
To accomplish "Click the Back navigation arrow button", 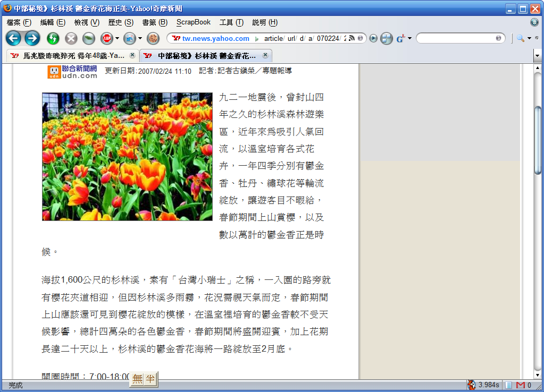I will (x=13, y=38).
